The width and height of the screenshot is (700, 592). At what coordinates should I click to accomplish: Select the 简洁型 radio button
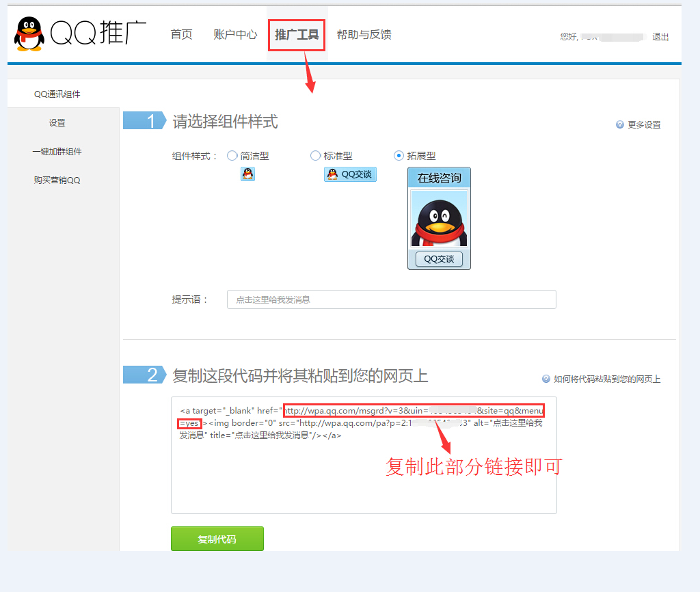click(232, 156)
